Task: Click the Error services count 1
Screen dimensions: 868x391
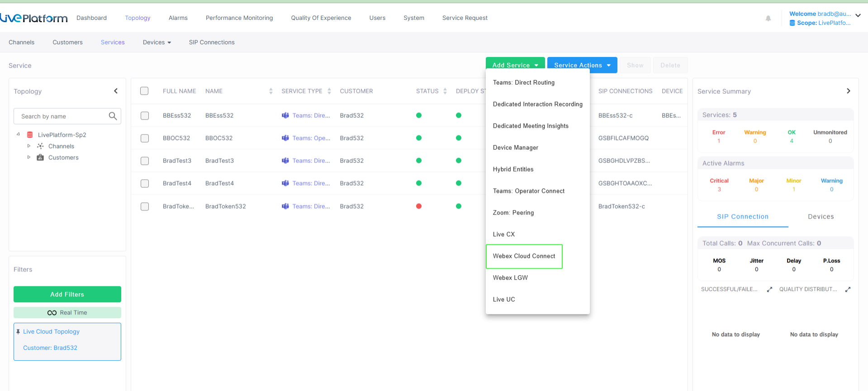Action: click(719, 141)
